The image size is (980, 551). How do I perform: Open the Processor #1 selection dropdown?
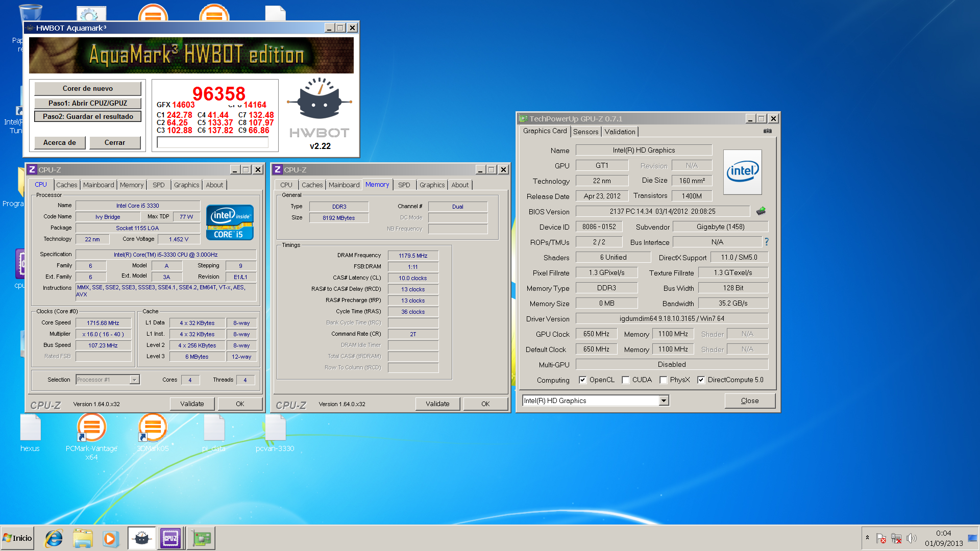(134, 380)
